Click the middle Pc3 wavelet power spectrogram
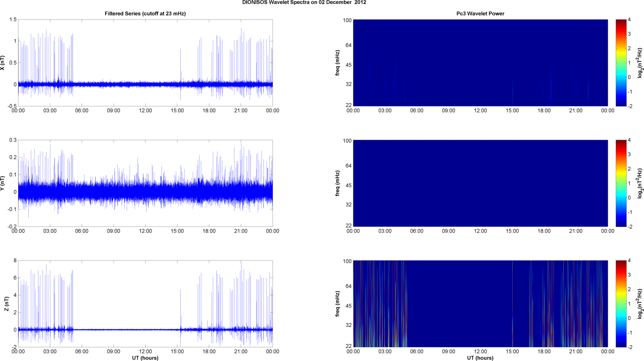This screenshot has width=644, height=361. tap(480, 183)
